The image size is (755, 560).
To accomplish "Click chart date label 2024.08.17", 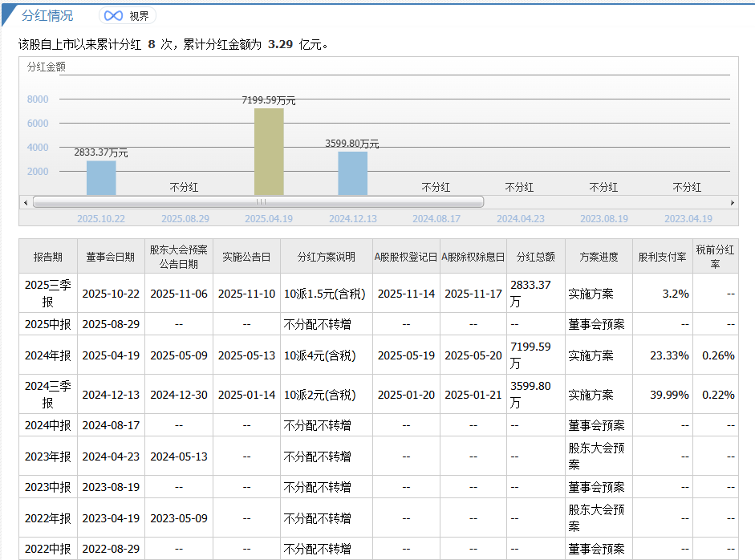I will click(x=436, y=218).
